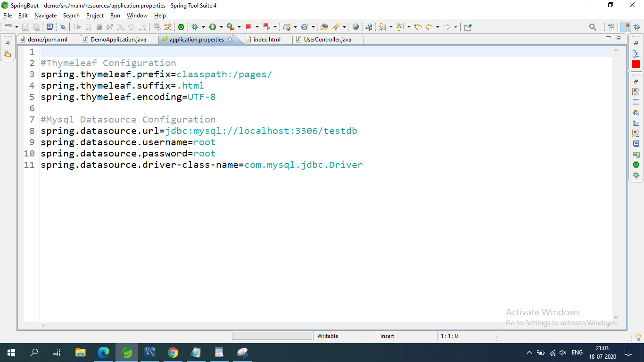Run the demo application with the green Run icon
Screen dimensions: 644x362
pos(213,27)
